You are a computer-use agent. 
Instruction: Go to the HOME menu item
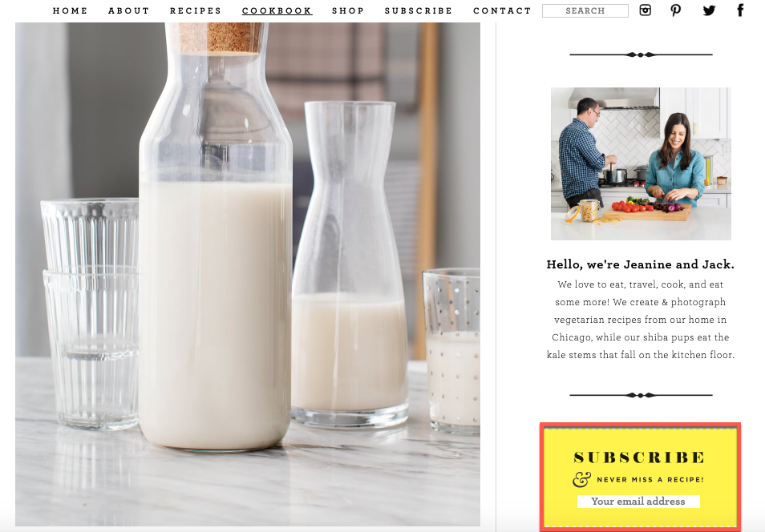tap(71, 10)
